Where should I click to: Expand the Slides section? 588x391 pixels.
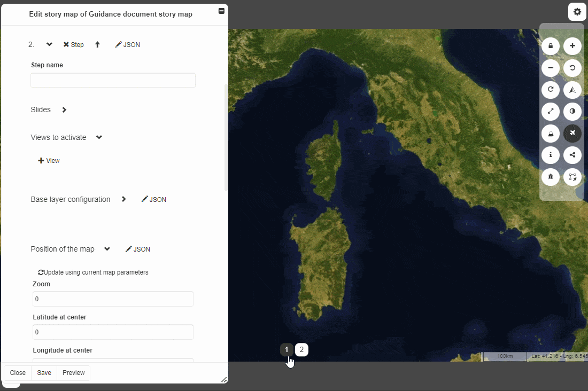tap(64, 110)
